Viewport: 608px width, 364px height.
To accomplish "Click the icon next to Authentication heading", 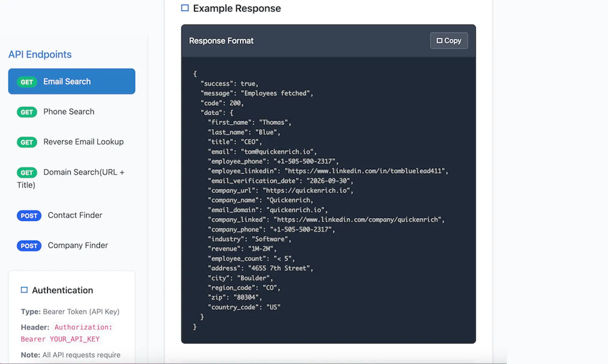I will (x=24, y=290).
